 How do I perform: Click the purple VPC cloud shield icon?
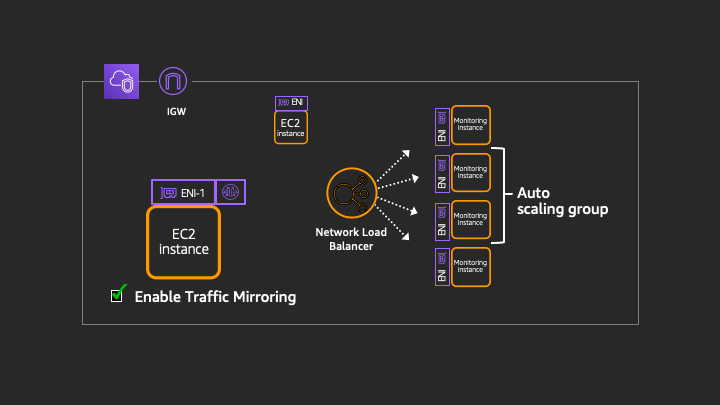(x=121, y=81)
